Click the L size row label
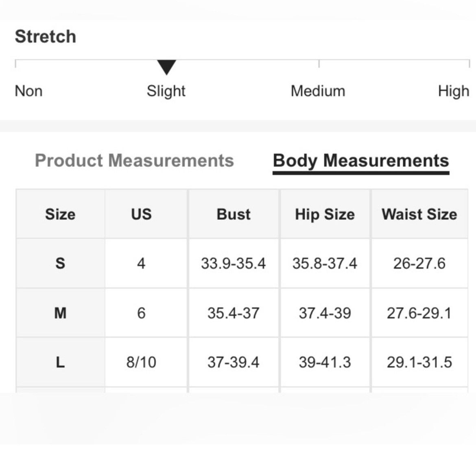This screenshot has height=457, width=476. coord(60,362)
